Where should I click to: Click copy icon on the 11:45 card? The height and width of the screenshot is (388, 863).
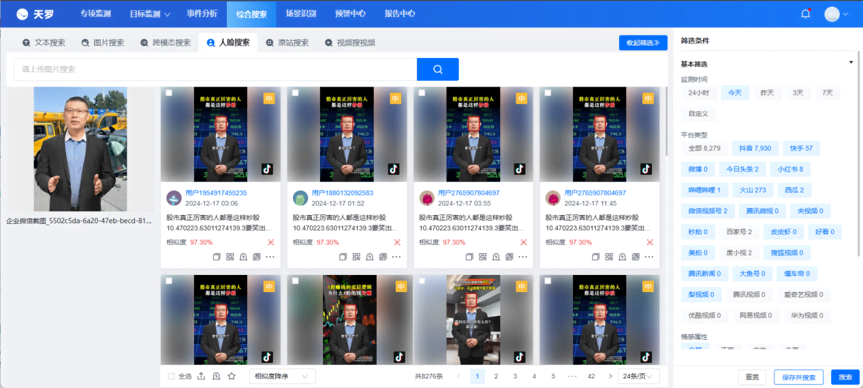click(x=596, y=257)
